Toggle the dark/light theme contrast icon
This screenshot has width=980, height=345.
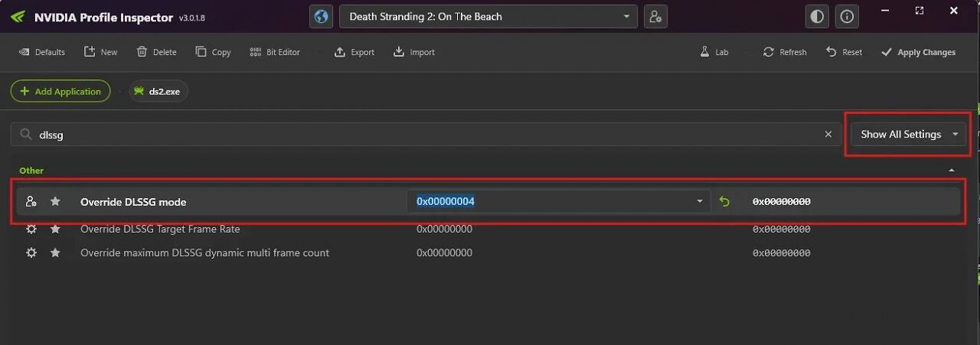click(817, 16)
